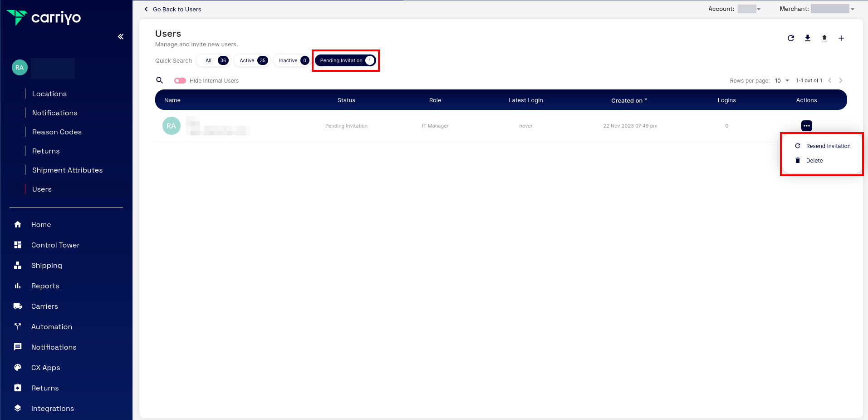
Task: Click the Role column header
Action: pos(435,100)
